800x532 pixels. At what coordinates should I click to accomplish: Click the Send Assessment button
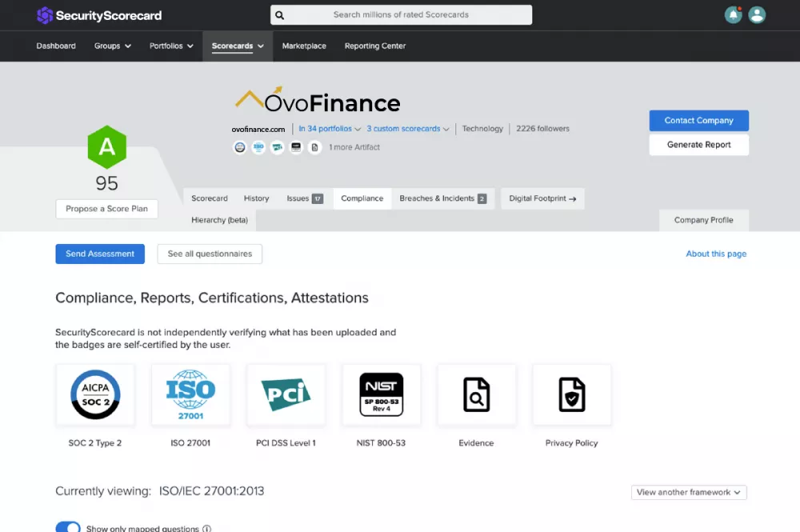[x=100, y=254]
